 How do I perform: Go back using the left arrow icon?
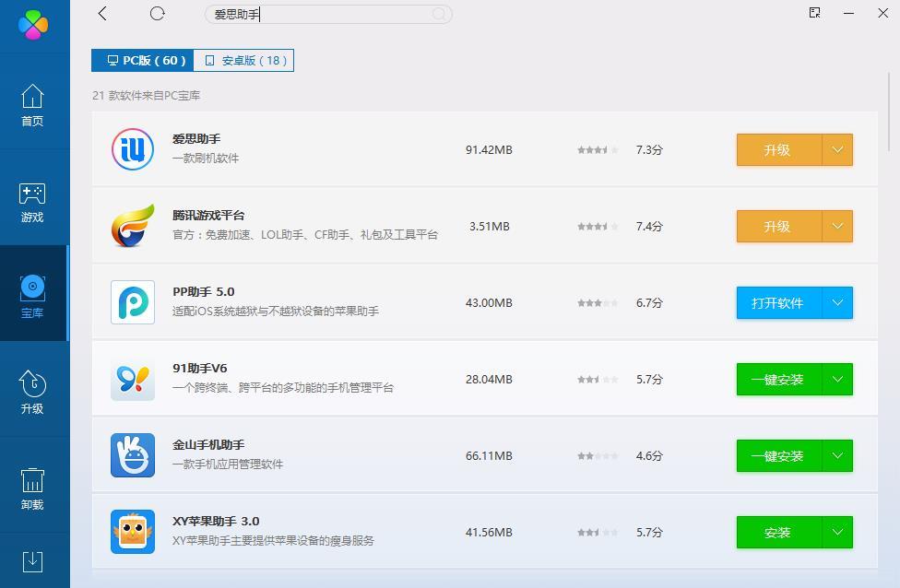click(102, 14)
